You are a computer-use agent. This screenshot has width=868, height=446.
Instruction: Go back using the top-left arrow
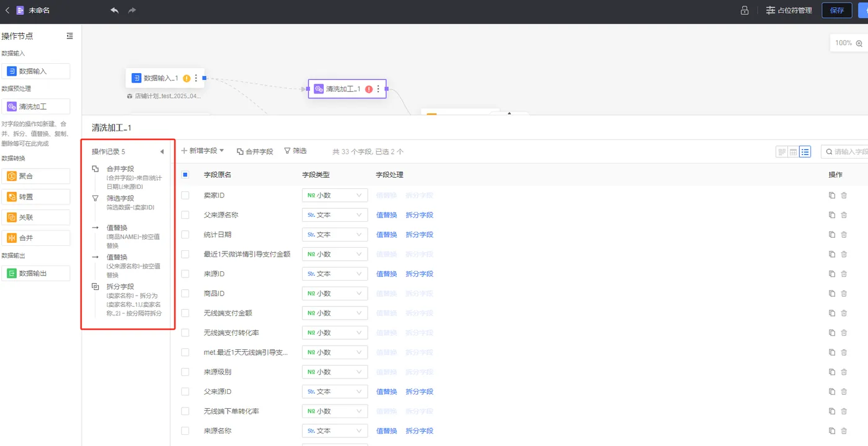[x=7, y=11]
